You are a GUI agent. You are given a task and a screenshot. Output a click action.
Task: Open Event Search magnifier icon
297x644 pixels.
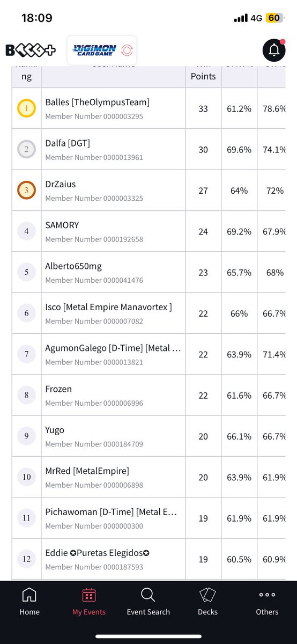[148, 595]
